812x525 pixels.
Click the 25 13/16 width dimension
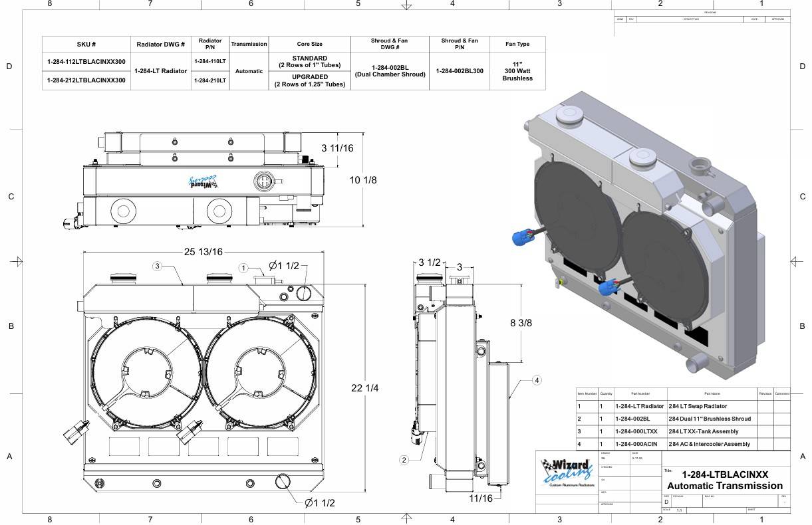coord(203,252)
